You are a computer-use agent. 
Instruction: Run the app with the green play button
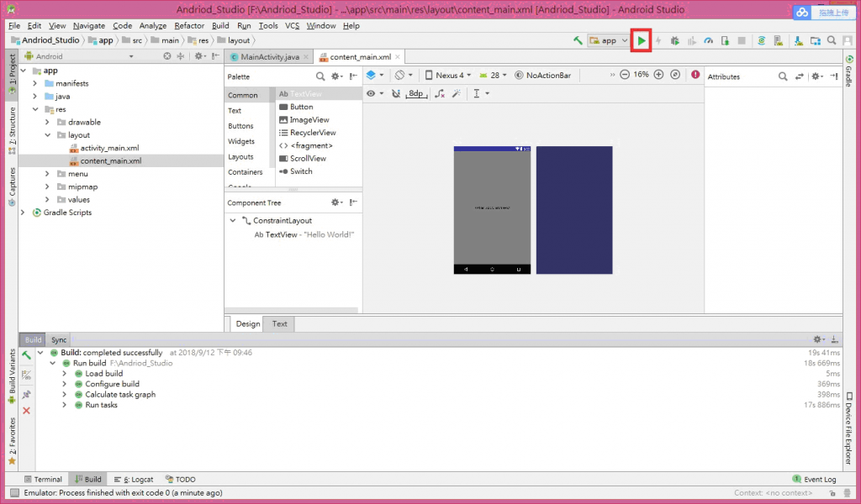641,40
